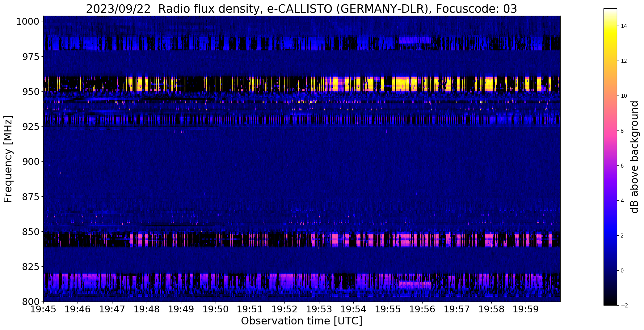Click the 19:47 time tick label

pyautogui.click(x=112, y=309)
